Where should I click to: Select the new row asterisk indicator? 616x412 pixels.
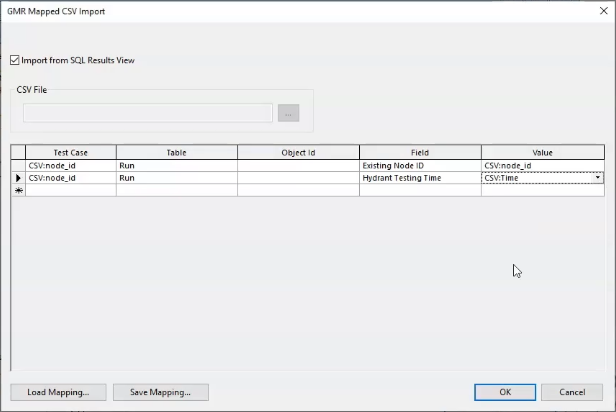tap(18, 190)
